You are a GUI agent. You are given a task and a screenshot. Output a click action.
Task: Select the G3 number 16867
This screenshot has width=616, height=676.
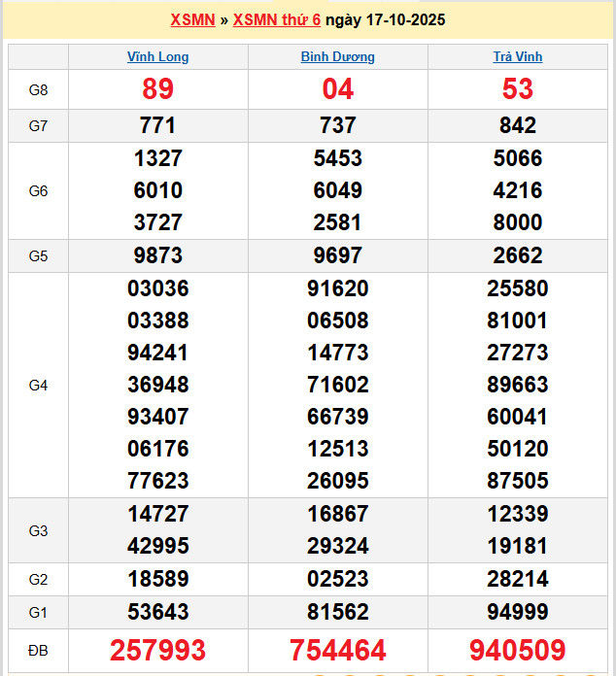[x=338, y=514]
